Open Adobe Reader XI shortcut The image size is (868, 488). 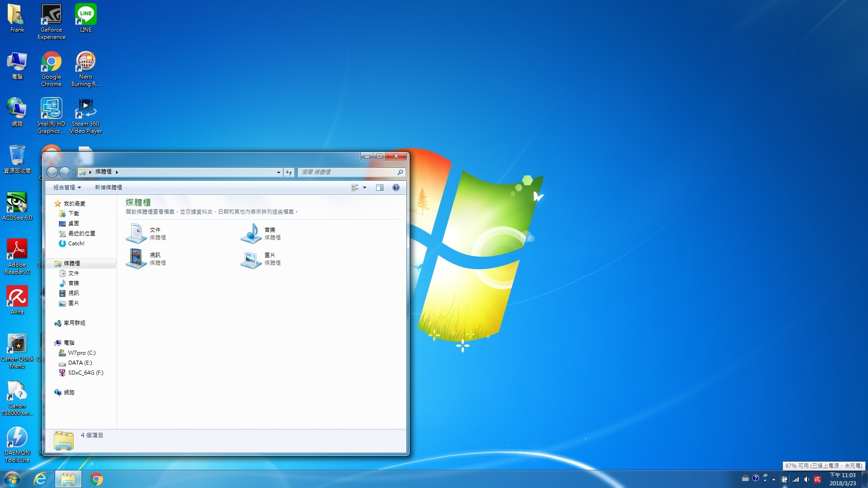17,257
